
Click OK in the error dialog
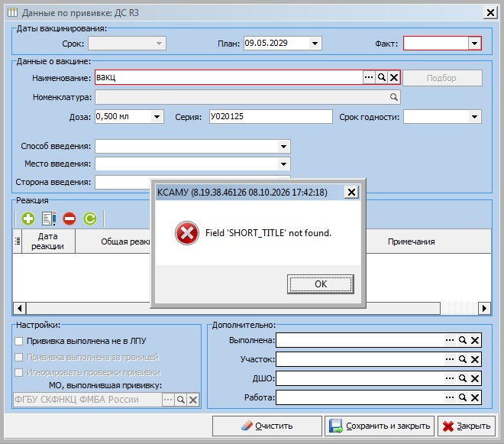pyautogui.click(x=321, y=284)
